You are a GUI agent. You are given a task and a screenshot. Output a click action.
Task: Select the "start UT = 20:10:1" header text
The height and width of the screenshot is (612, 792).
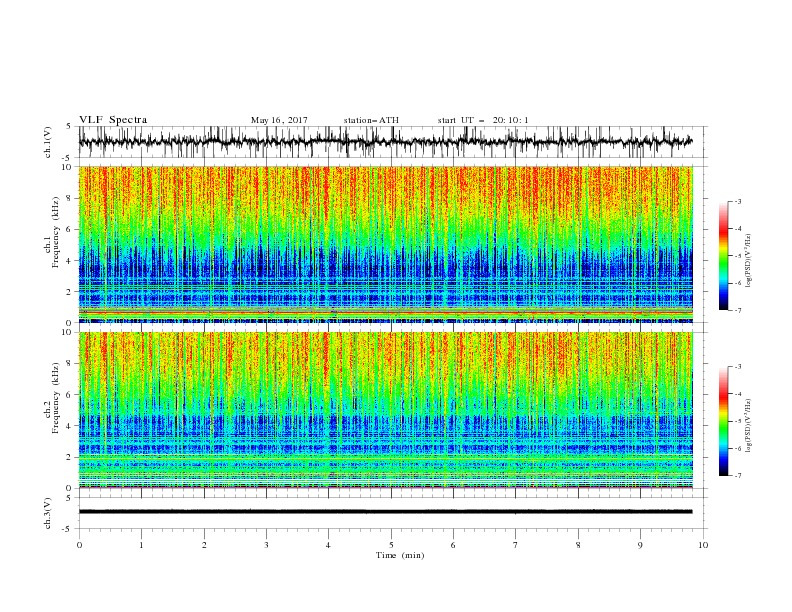coord(483,120)
